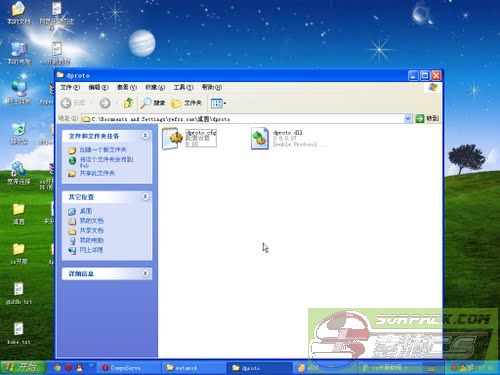The image size is (500, 375).
Task: Open the 工具(T) menu
Action: pos(183,87)
